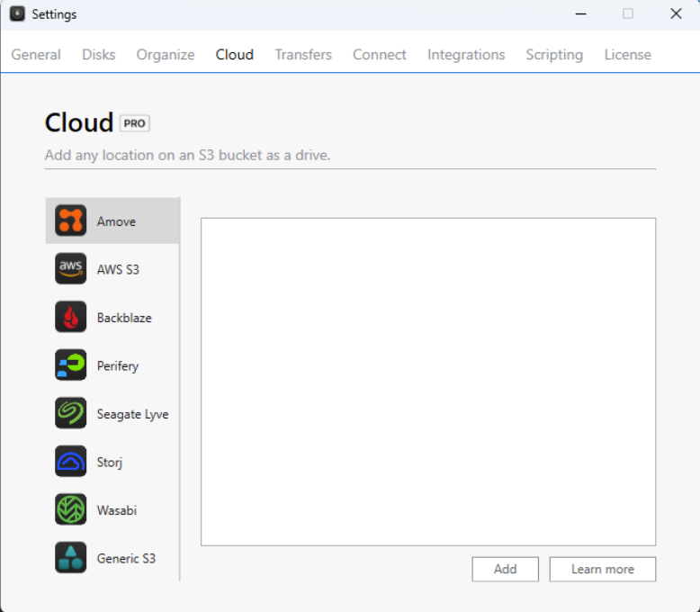Switch to the Disks tab

tap(99, 55)
